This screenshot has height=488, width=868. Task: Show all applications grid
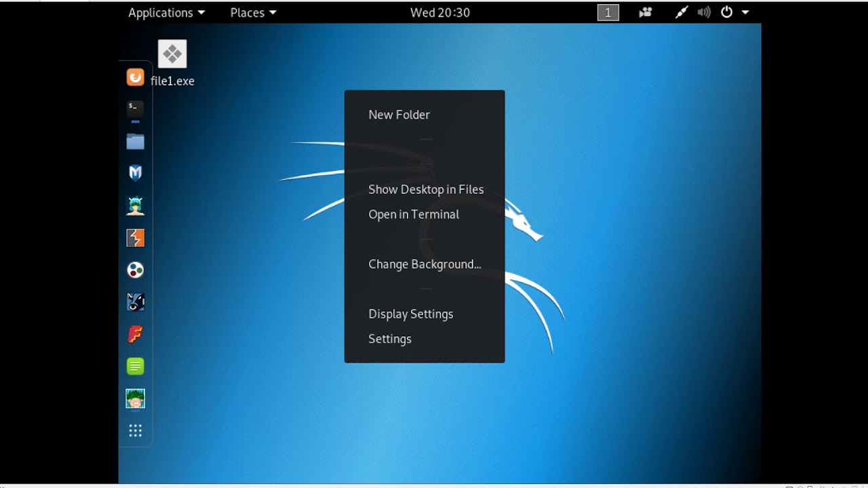[136, 431]
